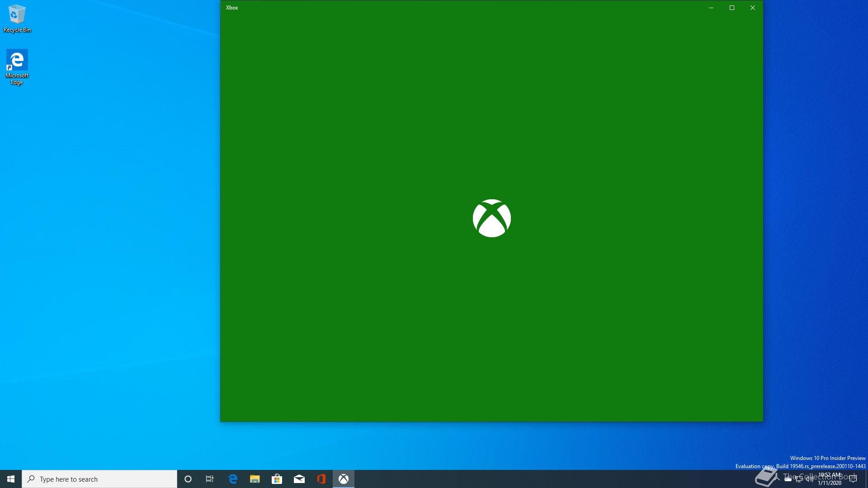This screenshot has height=488, width=868.
Task: Open Microsoft Store from the taskbar
Action: (277, 479)
